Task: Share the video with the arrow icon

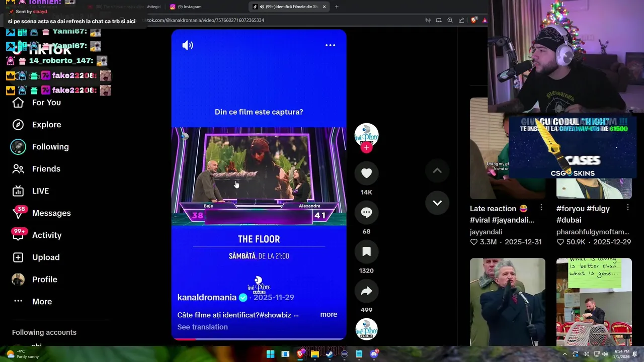Action: click(x=366, y=291)
